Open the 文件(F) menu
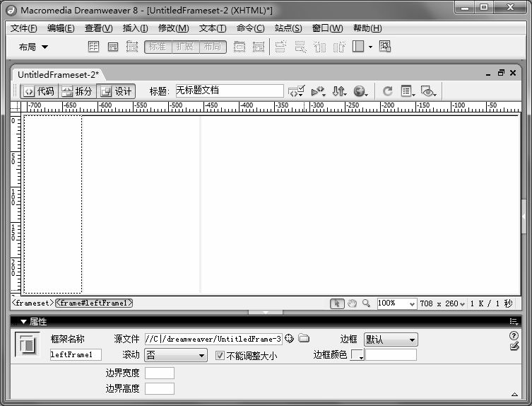Screen dimensions: 532x406 (23, 28)
